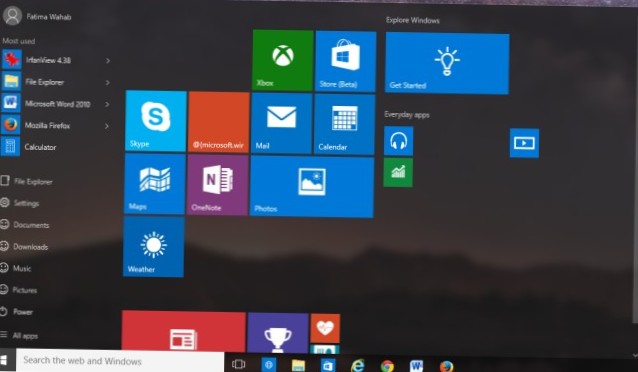Launch the OneNote tile
Image resolution: width=638 pixels, height=372 pixels.
click(218, 185)
